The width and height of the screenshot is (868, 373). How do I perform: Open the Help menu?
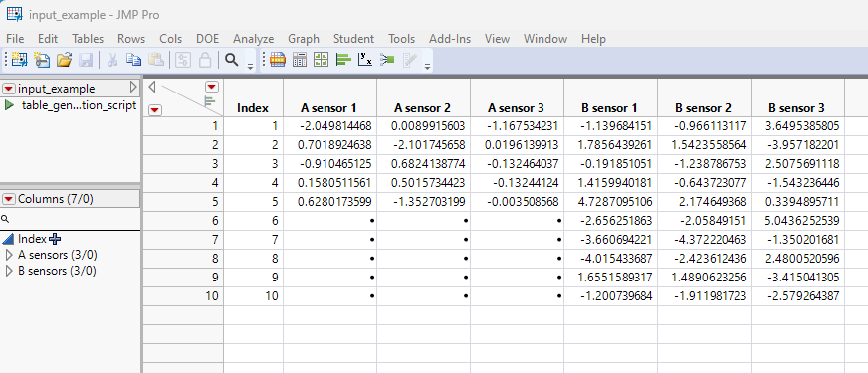tap(593, 39)
